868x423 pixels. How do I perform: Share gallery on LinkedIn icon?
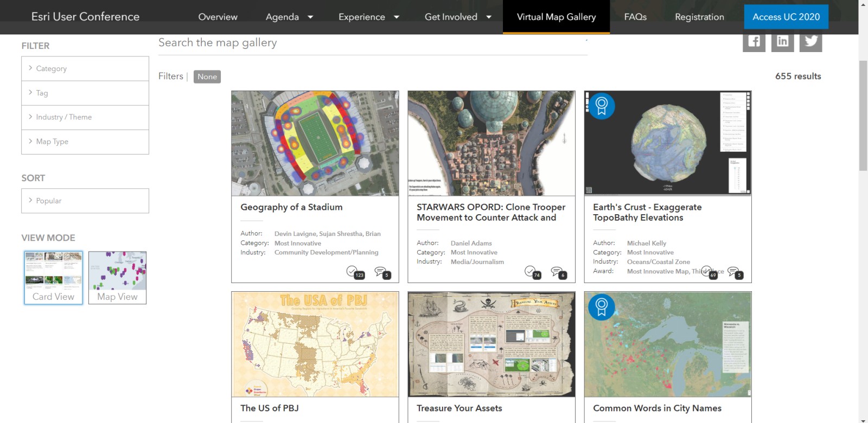782,42
